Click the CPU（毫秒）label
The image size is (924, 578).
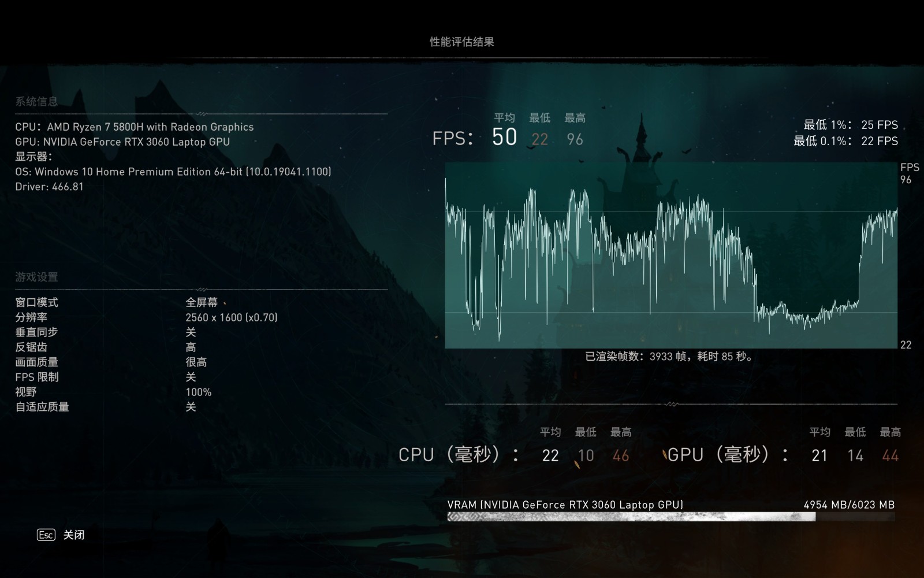coord(459,455)
